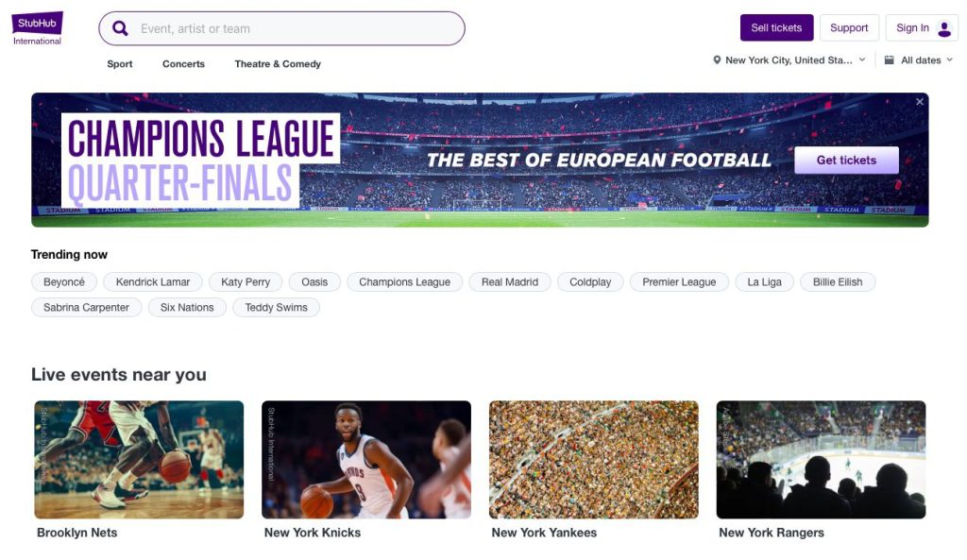Click the magnifying glass search icon
The width and height of the screenshot is (967, 560).
click(x=120, y=28)
